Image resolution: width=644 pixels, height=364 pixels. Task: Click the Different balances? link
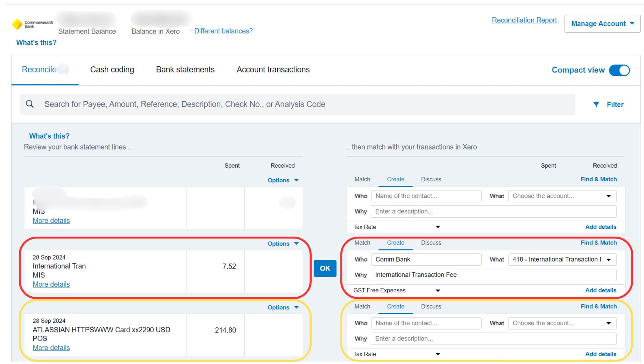coord(223,31)
